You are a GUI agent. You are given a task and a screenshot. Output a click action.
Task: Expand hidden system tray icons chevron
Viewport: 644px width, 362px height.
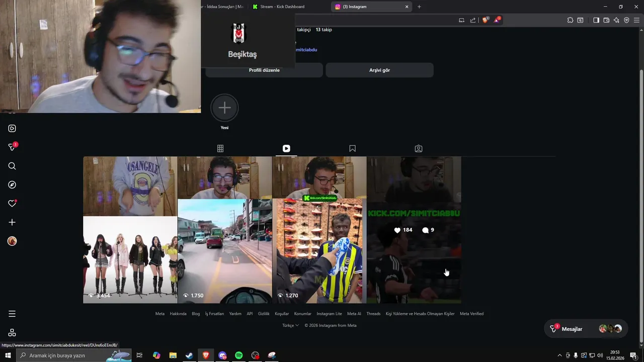[x=559, y=355]
